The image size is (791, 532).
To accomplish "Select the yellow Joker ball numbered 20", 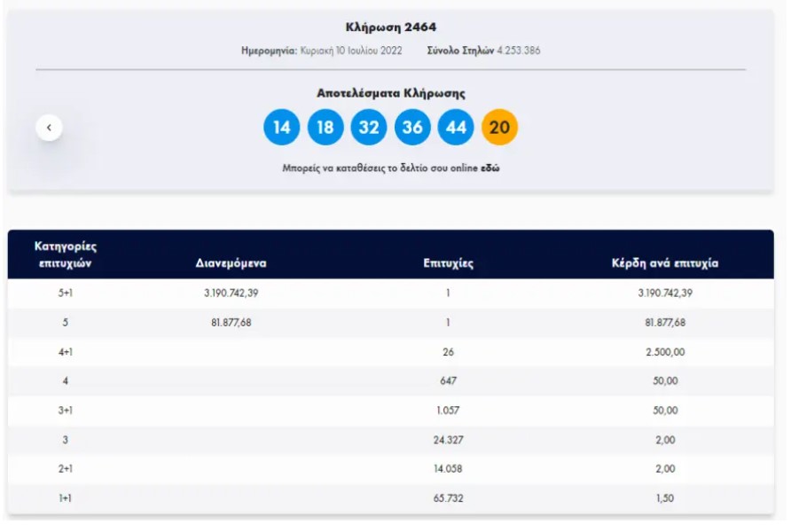I will [x=499, y=127].
